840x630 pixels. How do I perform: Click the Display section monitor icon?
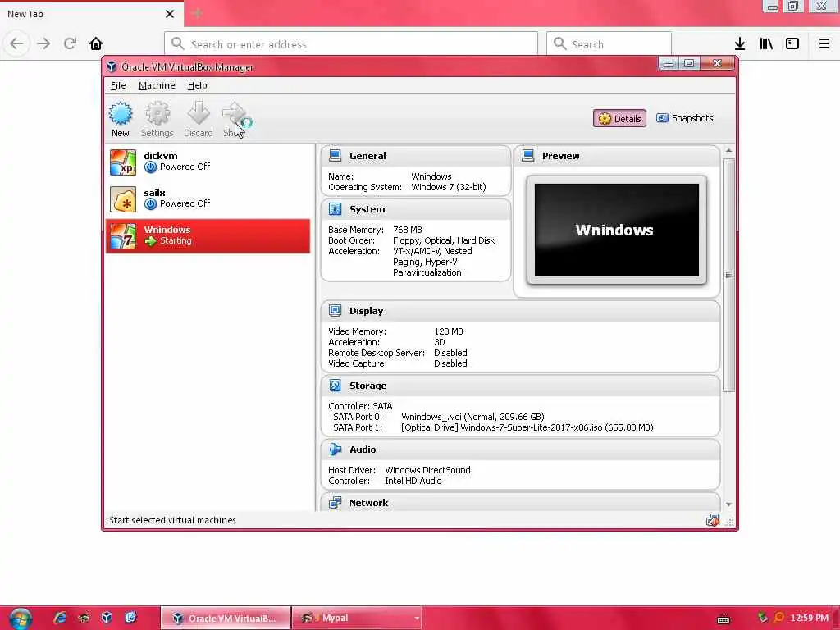pyautogui.click(x=335, y=311)
